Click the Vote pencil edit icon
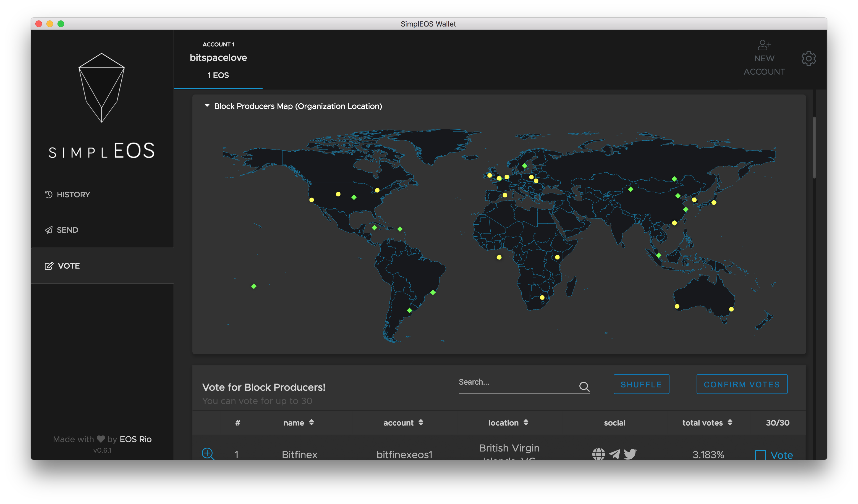The height and width of the screenshot is (504, 858). click(49, 266)
